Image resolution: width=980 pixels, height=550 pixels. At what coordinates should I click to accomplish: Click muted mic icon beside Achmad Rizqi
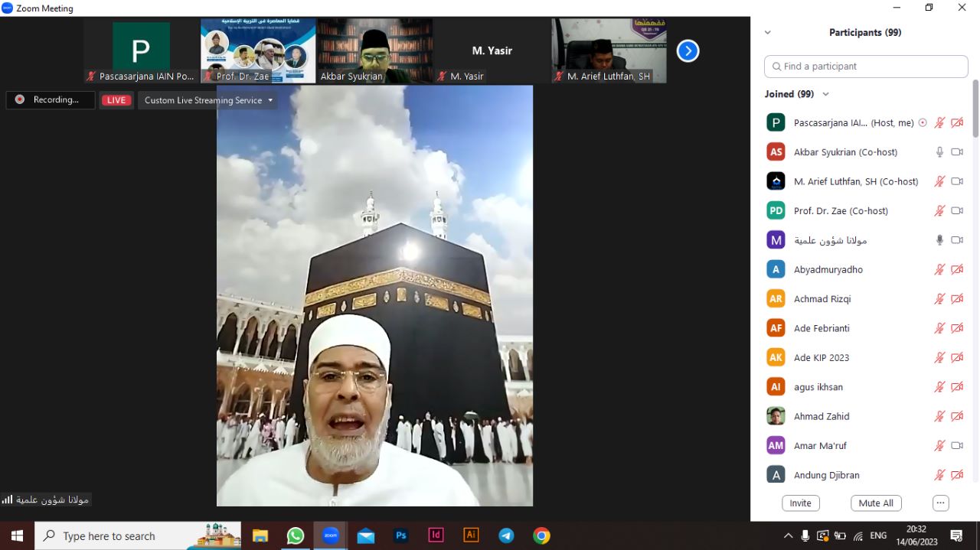point(939,299)
